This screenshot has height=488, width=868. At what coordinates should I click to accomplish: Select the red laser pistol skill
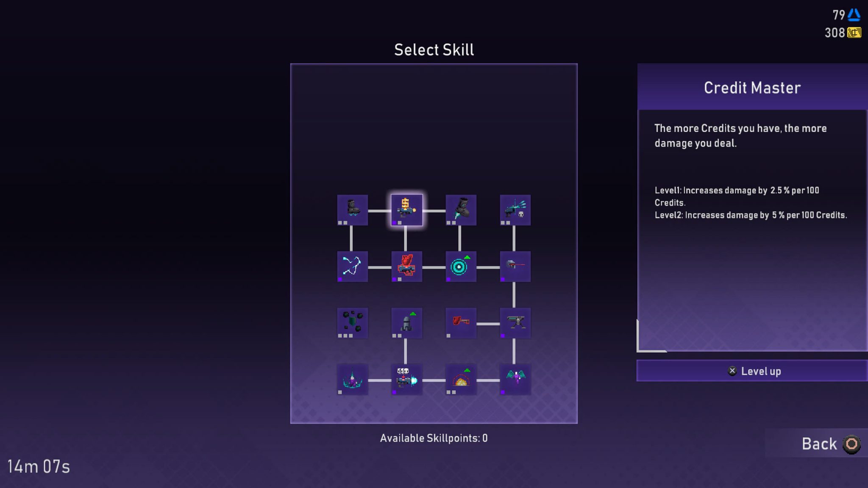(x=515, y=266)
